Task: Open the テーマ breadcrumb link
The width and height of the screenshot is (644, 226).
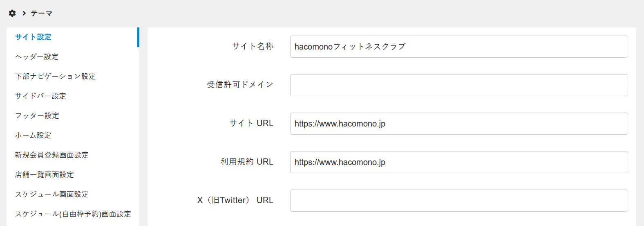Action: (42, 14)
